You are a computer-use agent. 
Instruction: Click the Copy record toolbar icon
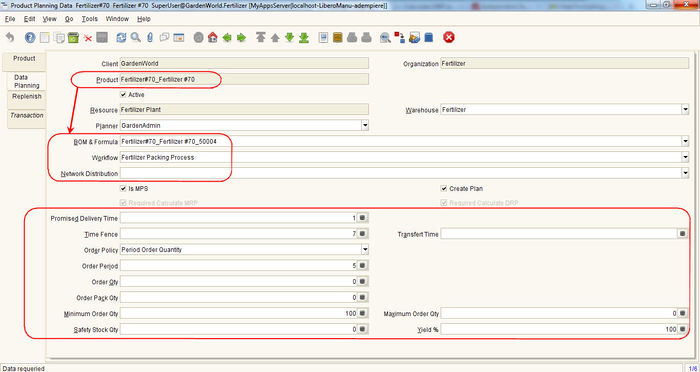pos(58,38)
